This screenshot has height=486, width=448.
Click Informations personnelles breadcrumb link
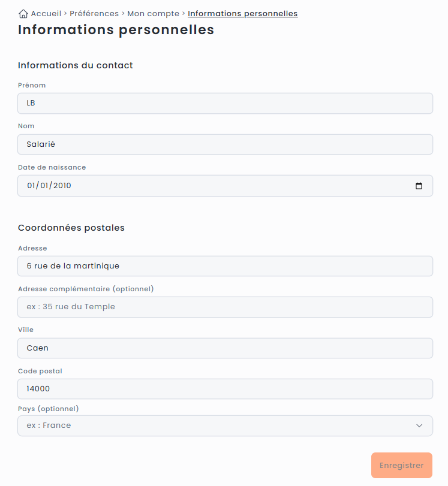coord(242,13)
